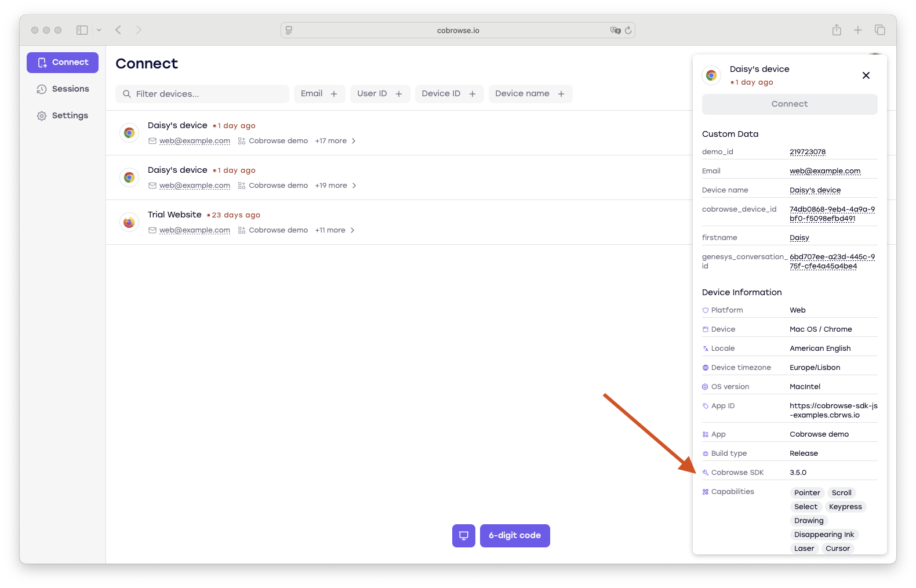The width and height of the screenshot is (916, 588).
Task: Expand +19 more on second Daisy's device
Action: (x=336, y=186)
